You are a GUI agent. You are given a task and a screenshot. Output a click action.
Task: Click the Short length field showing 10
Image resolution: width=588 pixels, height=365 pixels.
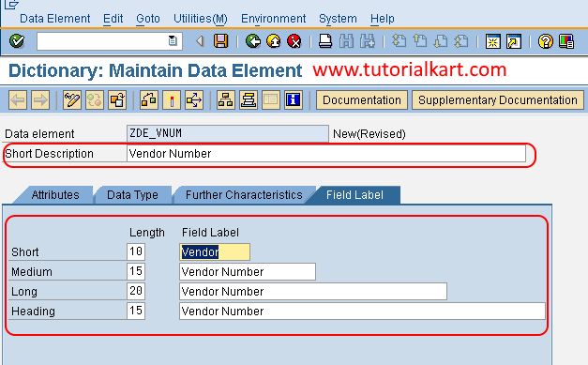(x=136, y=251)
